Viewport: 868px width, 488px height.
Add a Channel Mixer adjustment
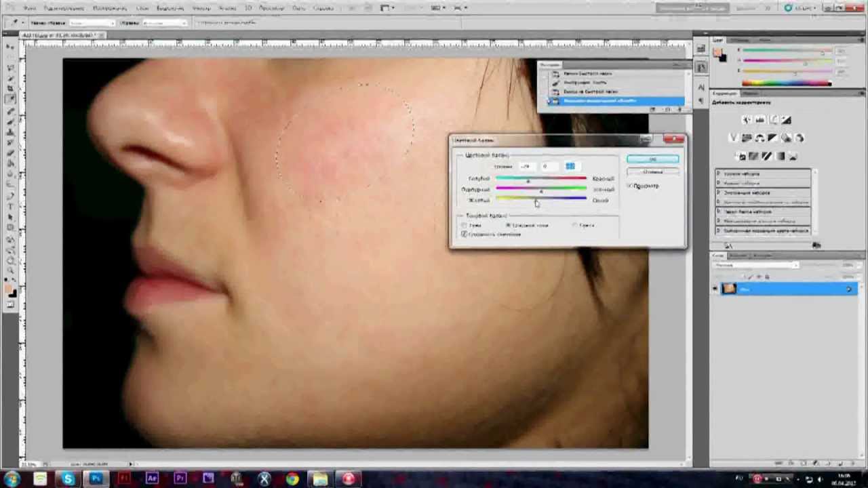point(800,138)
